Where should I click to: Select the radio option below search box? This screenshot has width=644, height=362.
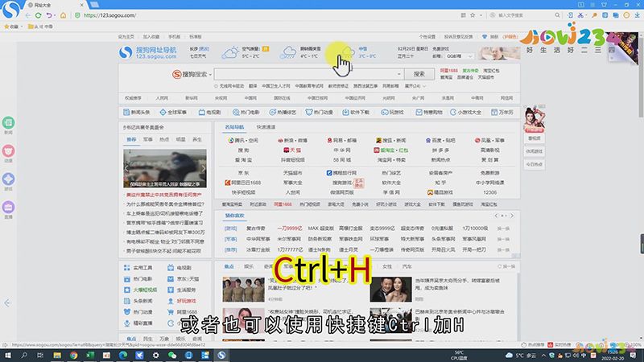coord(216,86)
